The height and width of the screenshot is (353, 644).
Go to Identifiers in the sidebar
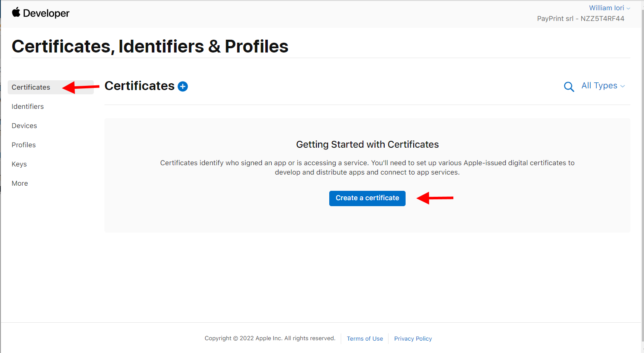[x=28, y=106]
